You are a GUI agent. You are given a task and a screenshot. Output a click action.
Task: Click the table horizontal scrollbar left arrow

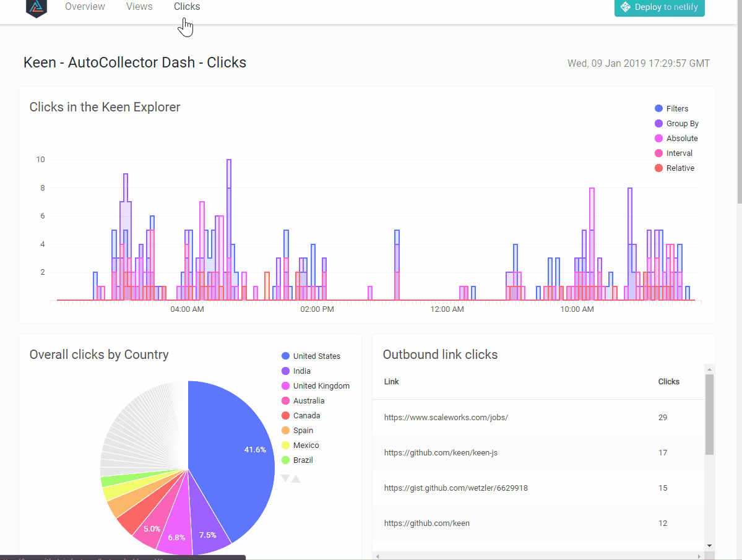377,556
